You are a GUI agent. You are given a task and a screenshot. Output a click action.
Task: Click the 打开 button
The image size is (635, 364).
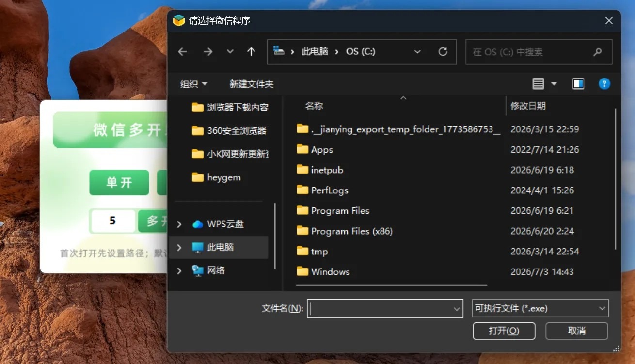click(504, 331)
